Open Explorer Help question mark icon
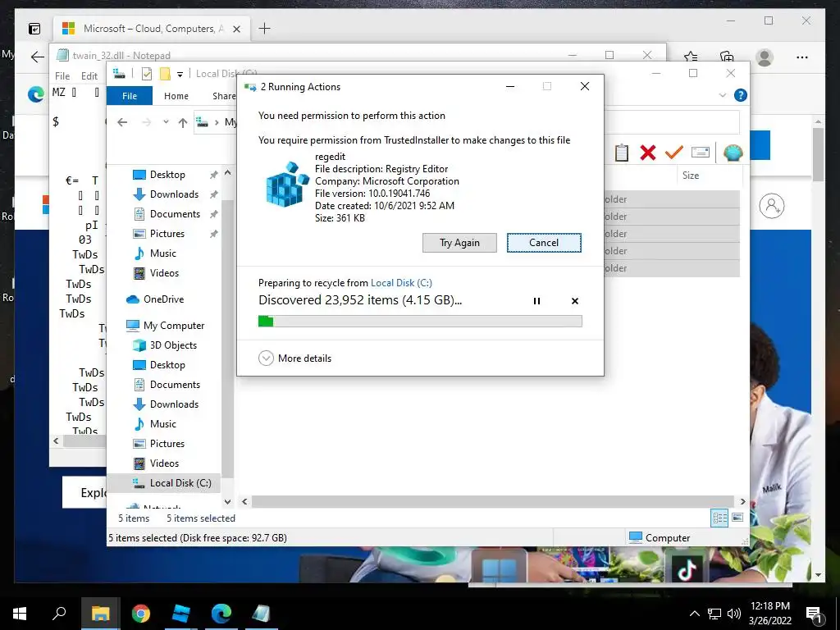The height and width of the screenshot is (630, 840). [x=741, y=95]
